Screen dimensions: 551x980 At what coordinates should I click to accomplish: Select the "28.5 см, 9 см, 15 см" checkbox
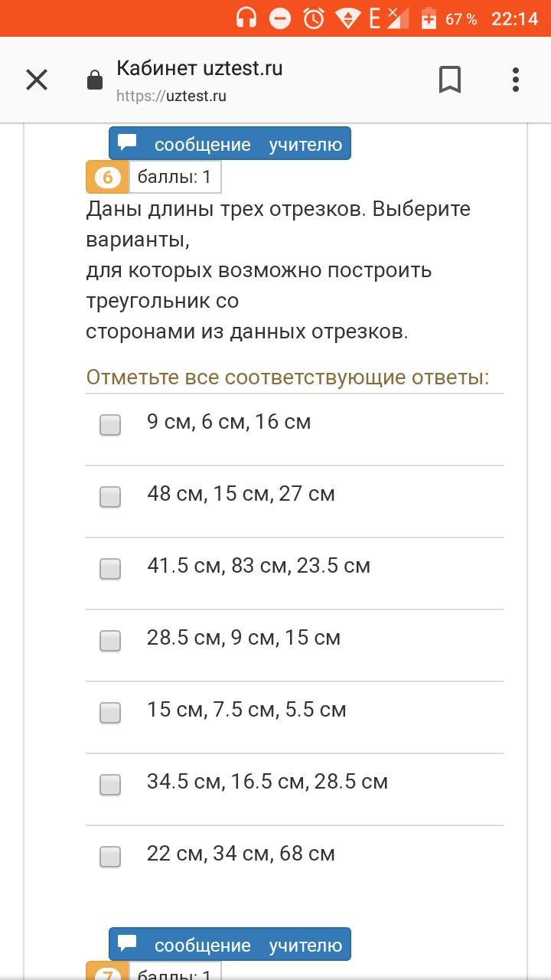click(110, 641)
